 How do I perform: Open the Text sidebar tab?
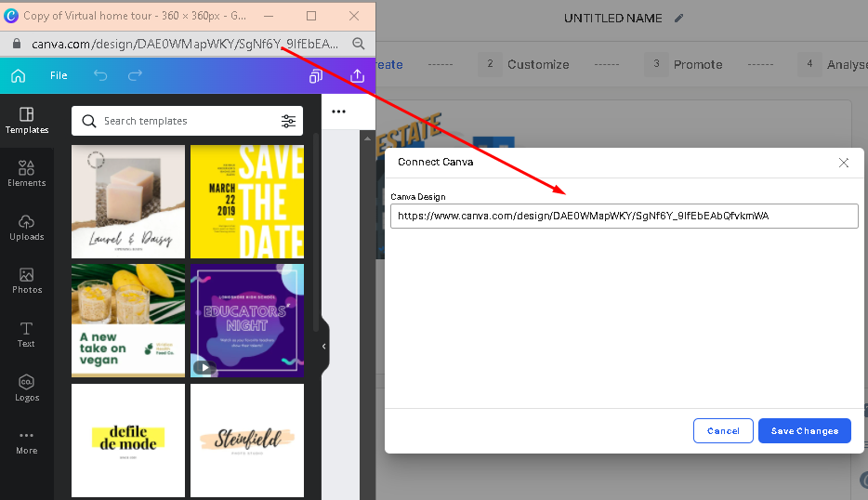pyautogui.click(x=26, y=335)
